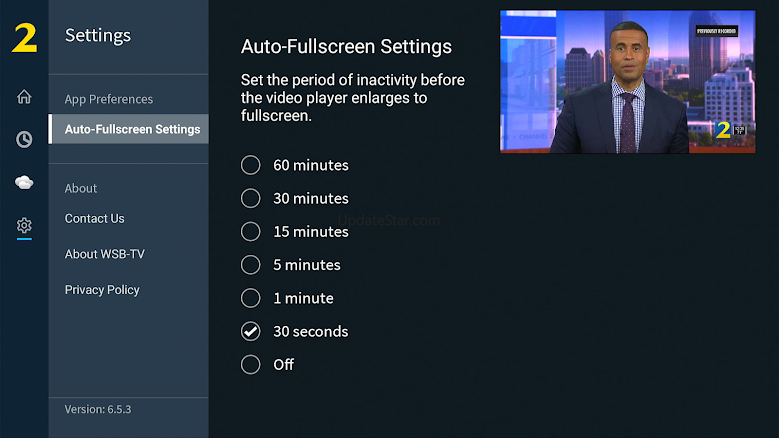Click the Version 6.5.3 label
The height and width of the screenshot is (438, 779).
[98, 409]
